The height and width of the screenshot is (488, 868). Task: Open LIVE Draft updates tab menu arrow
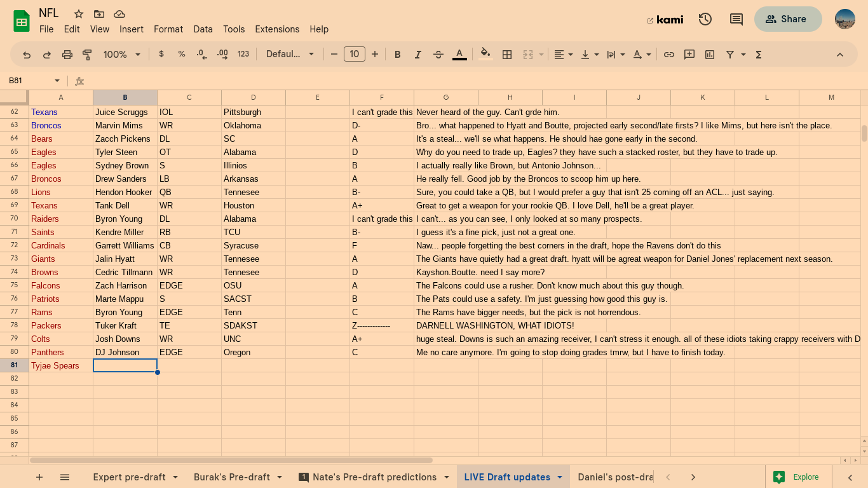pyautogui.click(x=560, y=477)
